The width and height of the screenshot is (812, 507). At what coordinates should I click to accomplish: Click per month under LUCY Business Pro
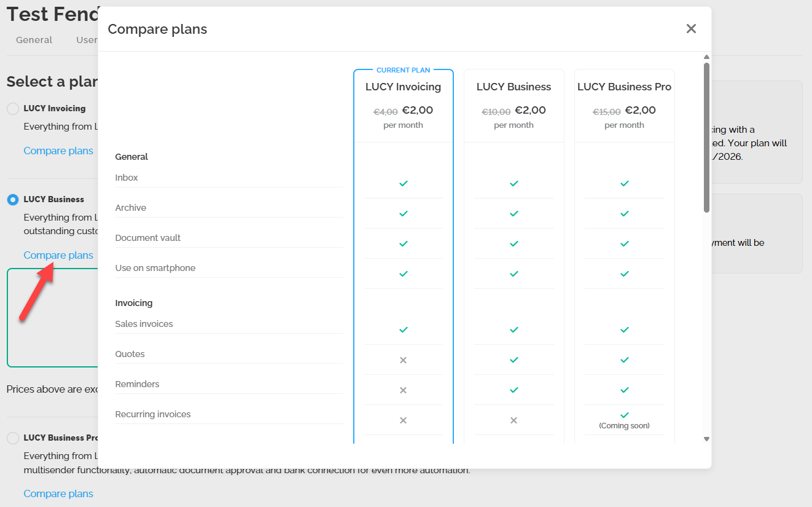625,125
